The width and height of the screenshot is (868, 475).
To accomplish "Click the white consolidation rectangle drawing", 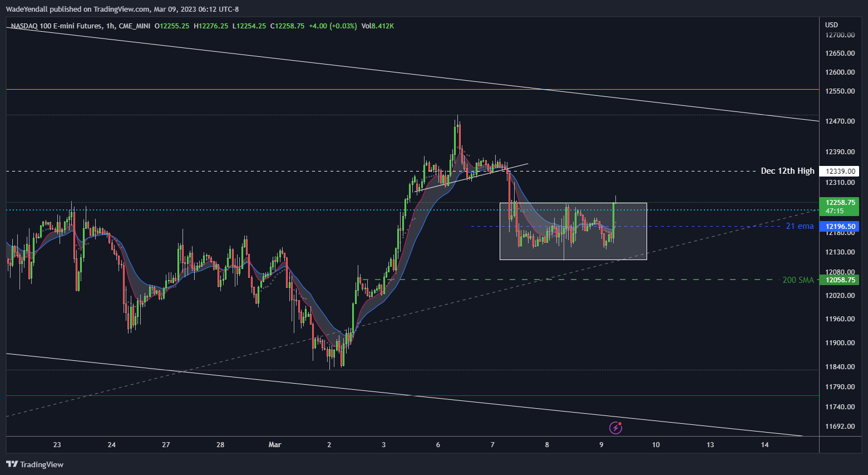I will (573, 231).
